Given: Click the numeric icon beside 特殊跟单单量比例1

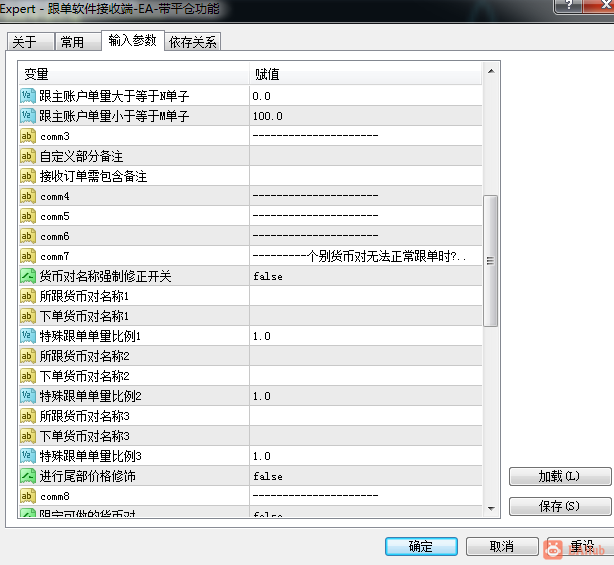Looking at the screenshot, I should [27, 336].
